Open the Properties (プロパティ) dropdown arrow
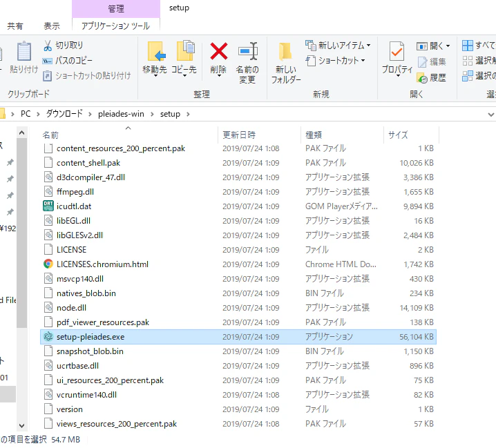496x448 pixels. [398, 76]
